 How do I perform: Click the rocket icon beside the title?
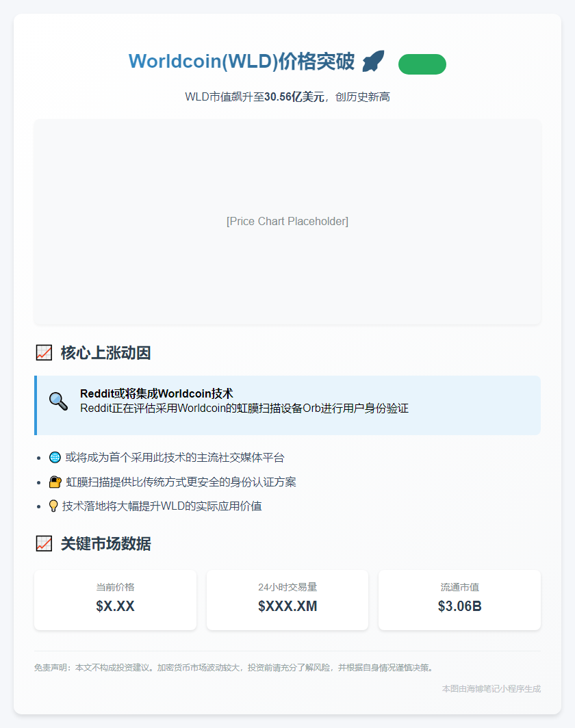pyautogui.click(x=373, y=62)
